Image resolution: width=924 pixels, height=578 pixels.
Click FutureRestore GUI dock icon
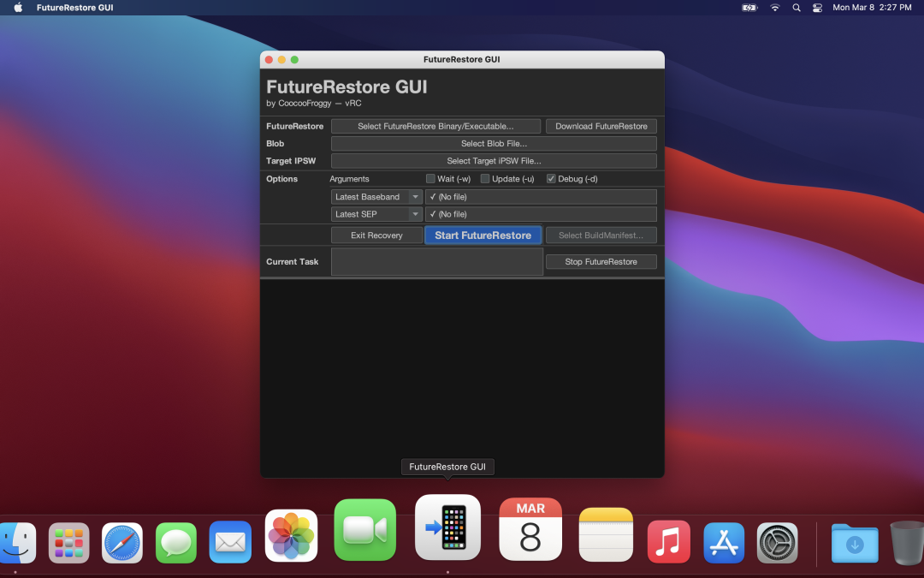(x=447, y=527)
